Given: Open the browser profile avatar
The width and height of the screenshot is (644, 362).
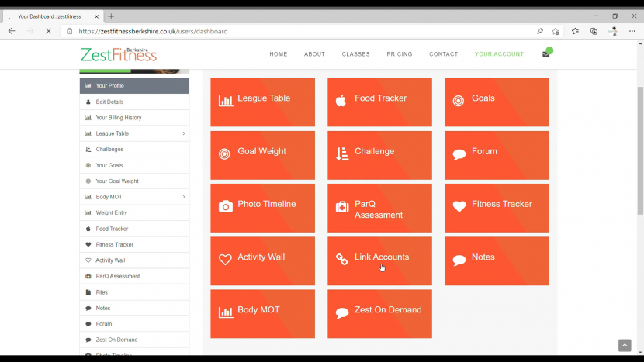Looking at the screenshot, I should 613,31.
